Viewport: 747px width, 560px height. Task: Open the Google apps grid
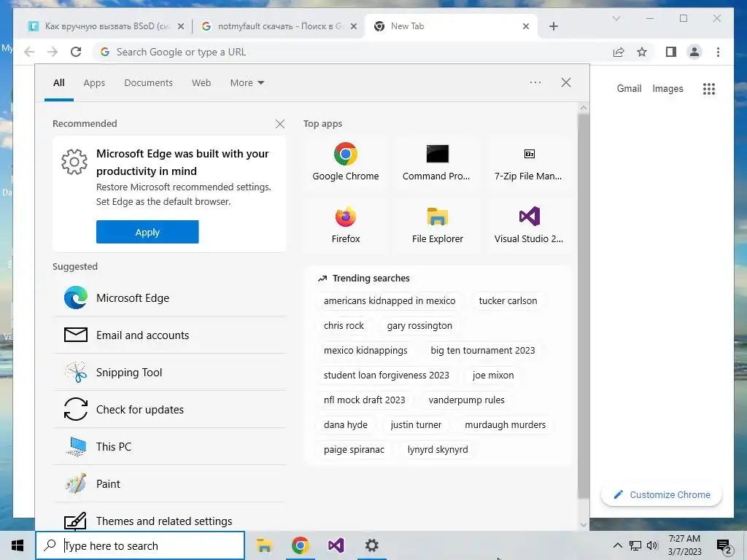click(709, 88)
